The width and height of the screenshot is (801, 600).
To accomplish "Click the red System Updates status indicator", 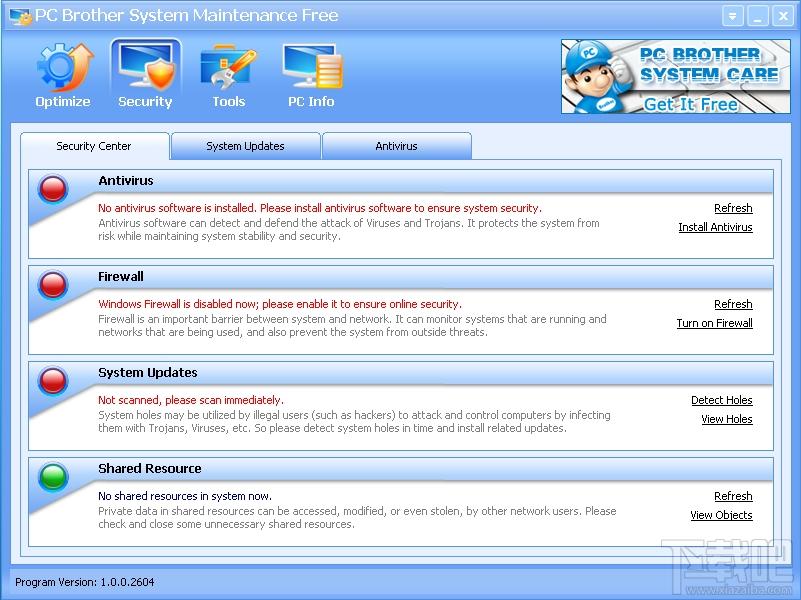I will (53, 380).
